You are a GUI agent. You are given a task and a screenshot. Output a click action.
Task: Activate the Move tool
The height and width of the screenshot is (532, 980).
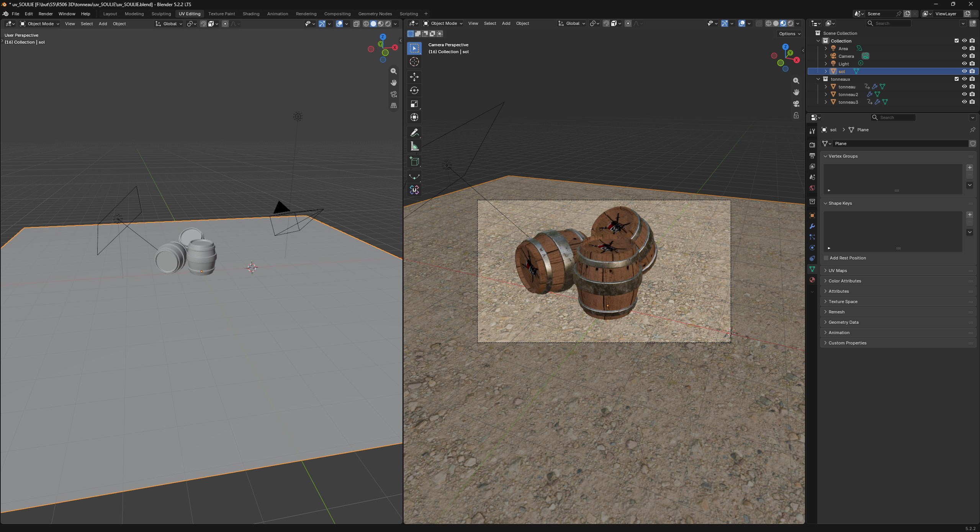[414, 77]
